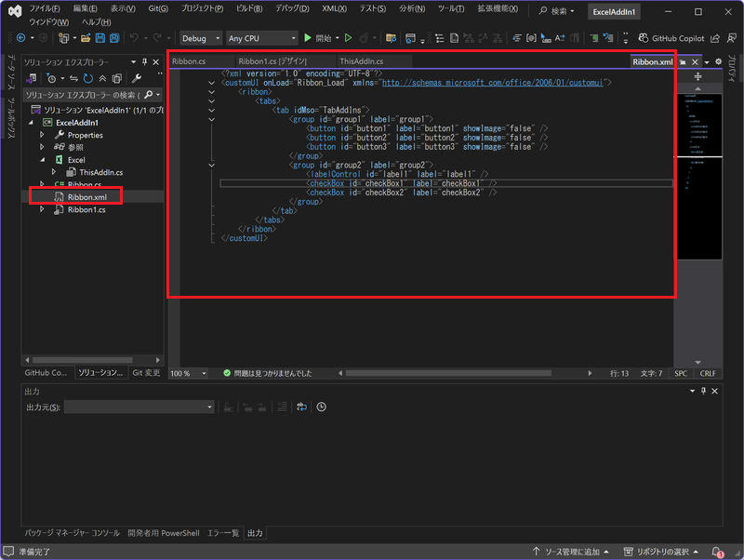Open the Any CPU platform dropdown
This screenshot has height=560, width=744.
coord(261,38)
